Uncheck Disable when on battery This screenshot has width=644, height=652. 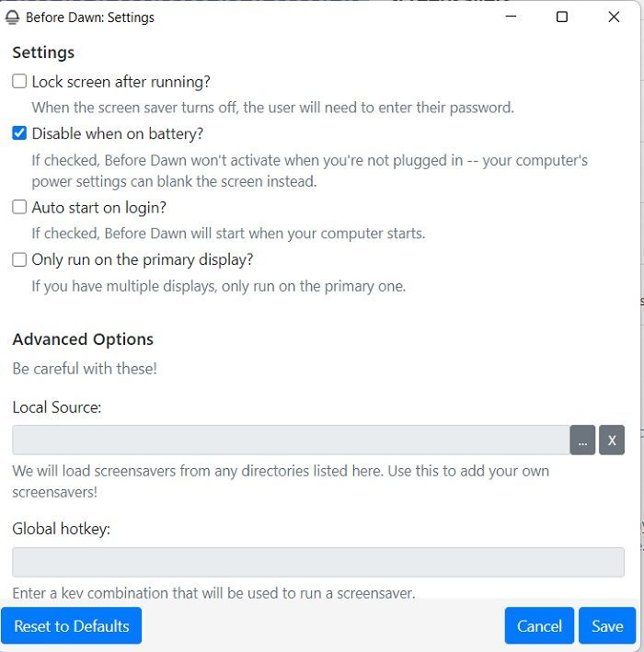[x=19, y=134]
